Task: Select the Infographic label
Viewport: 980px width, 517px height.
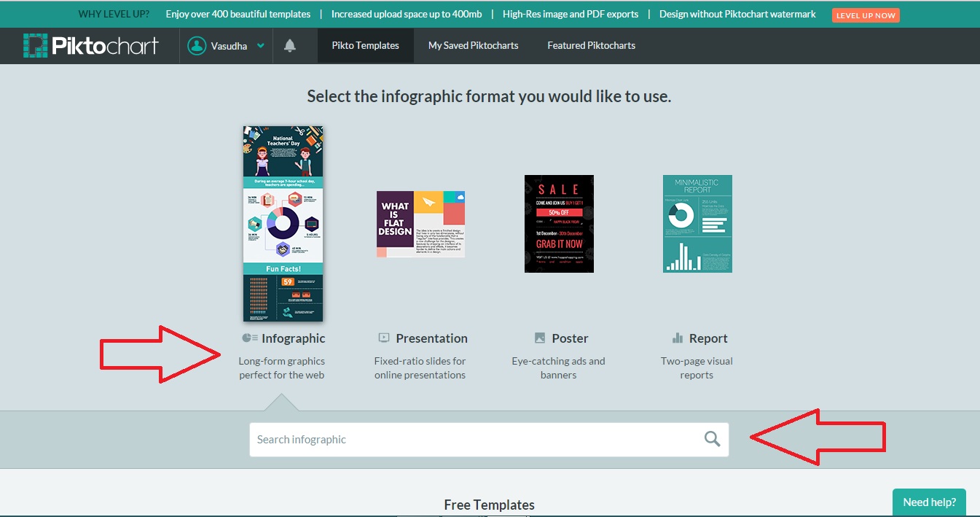Action: 294,338
